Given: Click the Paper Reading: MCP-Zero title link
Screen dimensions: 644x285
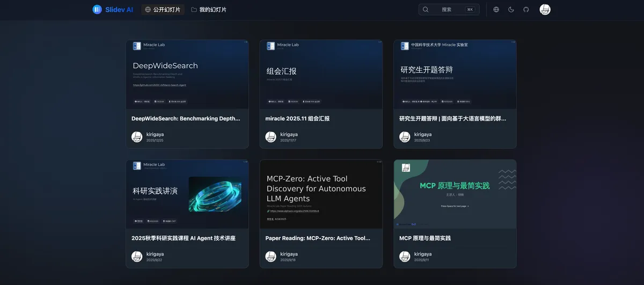Looking at the screenshot, I should click(318, 238).
